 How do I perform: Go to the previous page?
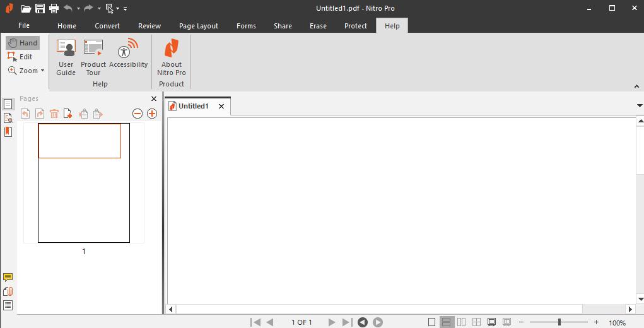tap(270, 322)
